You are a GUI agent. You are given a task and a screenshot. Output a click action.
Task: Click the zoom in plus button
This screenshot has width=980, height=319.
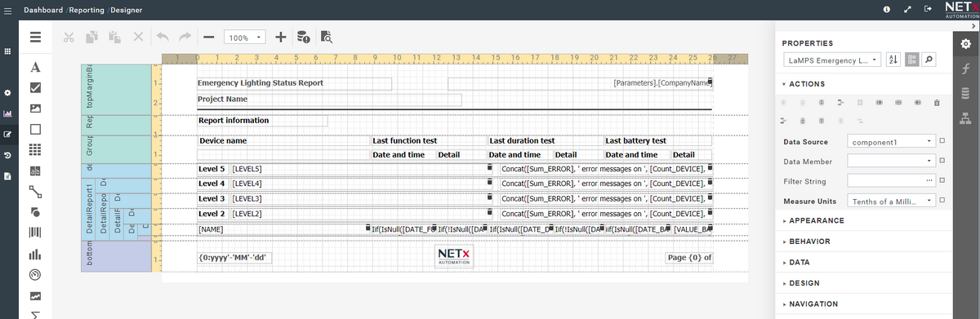click(x=280, y=37)
